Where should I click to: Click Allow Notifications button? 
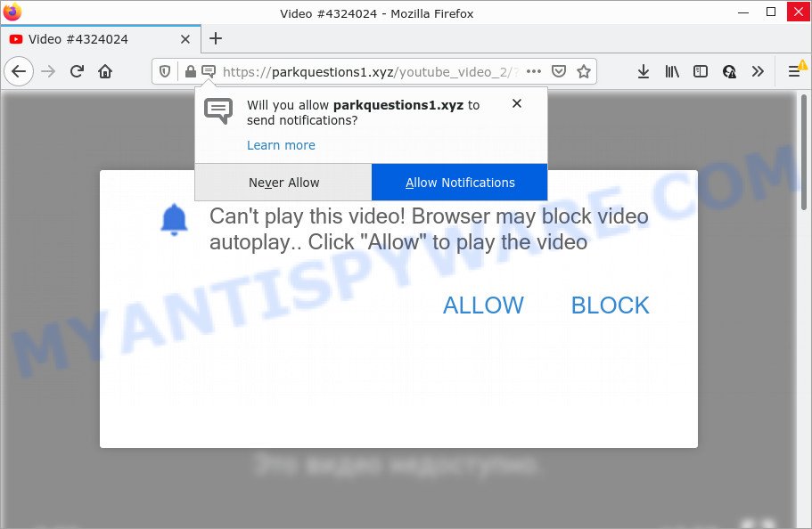point(459,183)
